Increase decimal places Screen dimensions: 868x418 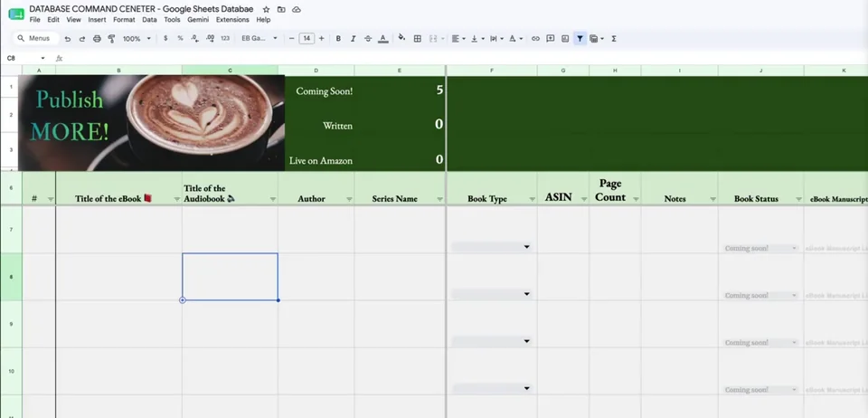coord(210,39)
